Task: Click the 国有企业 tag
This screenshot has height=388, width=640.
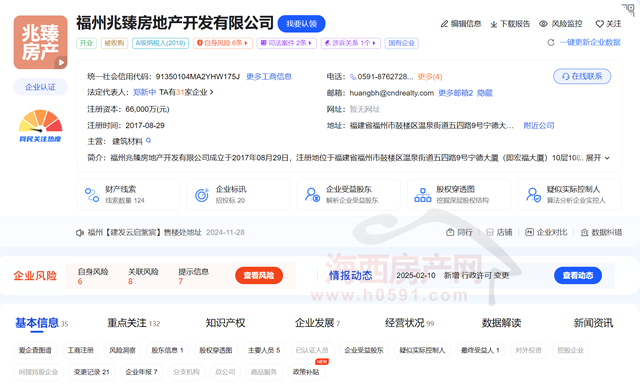Action: [x=402, y=43]
